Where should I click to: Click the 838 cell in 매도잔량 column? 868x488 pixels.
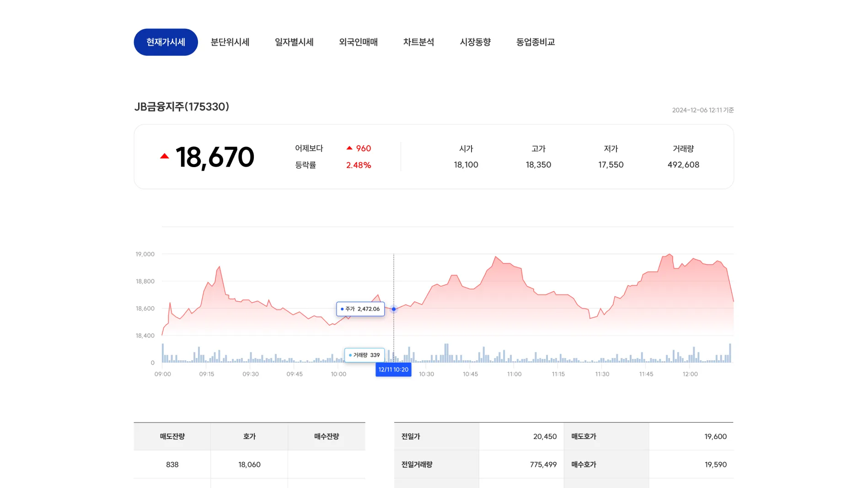click(x=172, y=465)
